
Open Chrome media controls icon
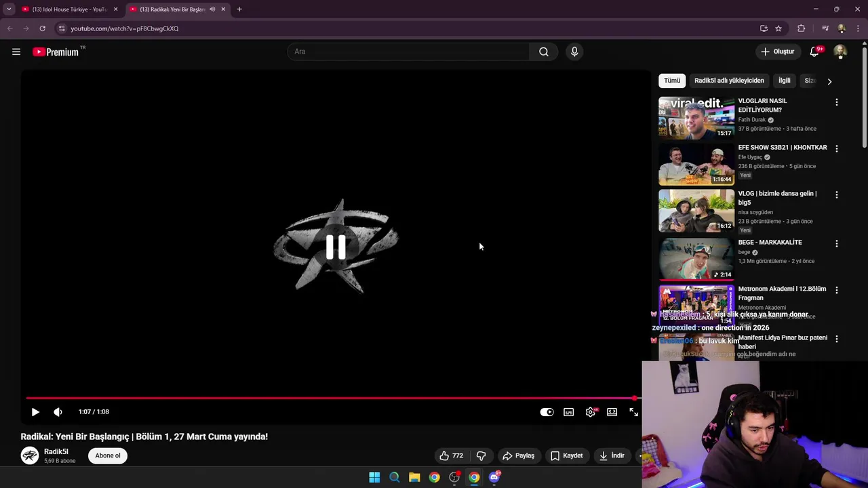tap(825, 28)
